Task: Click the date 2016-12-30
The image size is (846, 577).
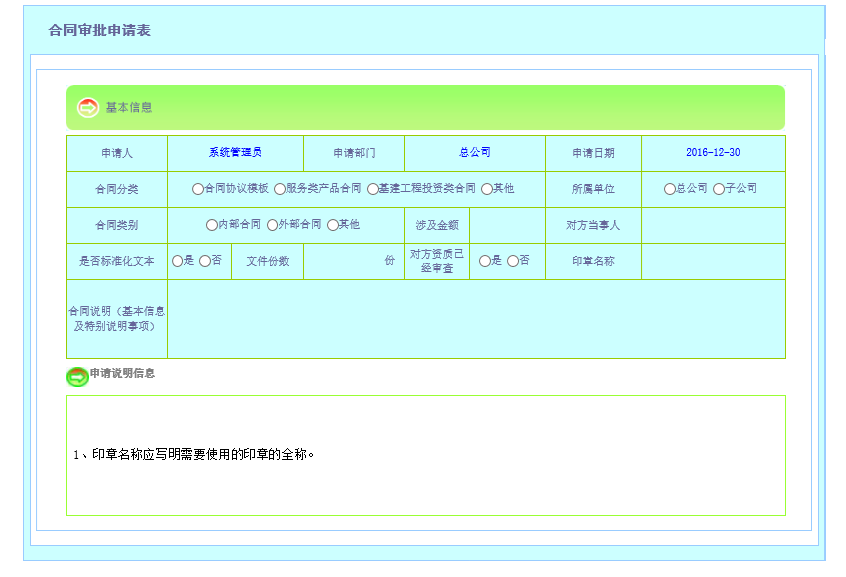Action: pos(713,153)
